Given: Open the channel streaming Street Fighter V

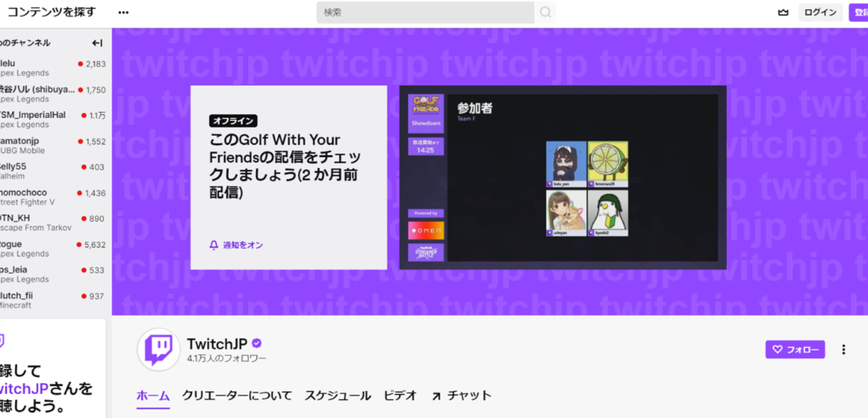Looking at the screenshot, I should (x=53, y=197).
